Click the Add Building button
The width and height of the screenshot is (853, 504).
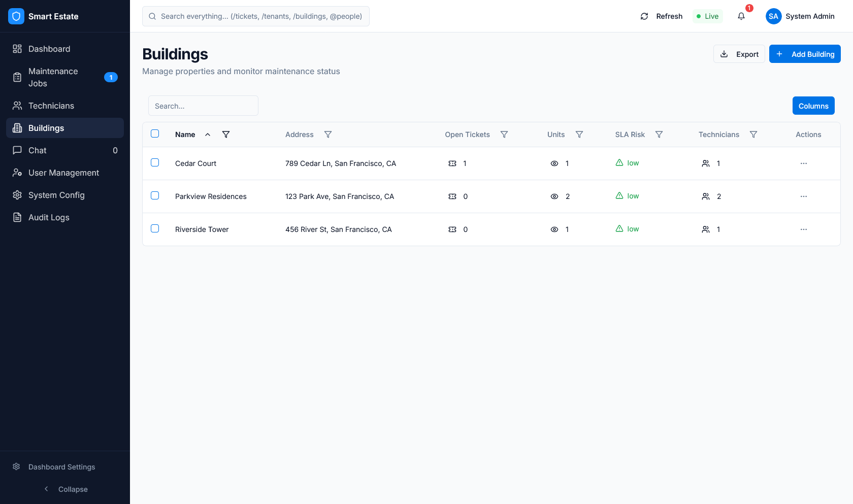(805, 54)
